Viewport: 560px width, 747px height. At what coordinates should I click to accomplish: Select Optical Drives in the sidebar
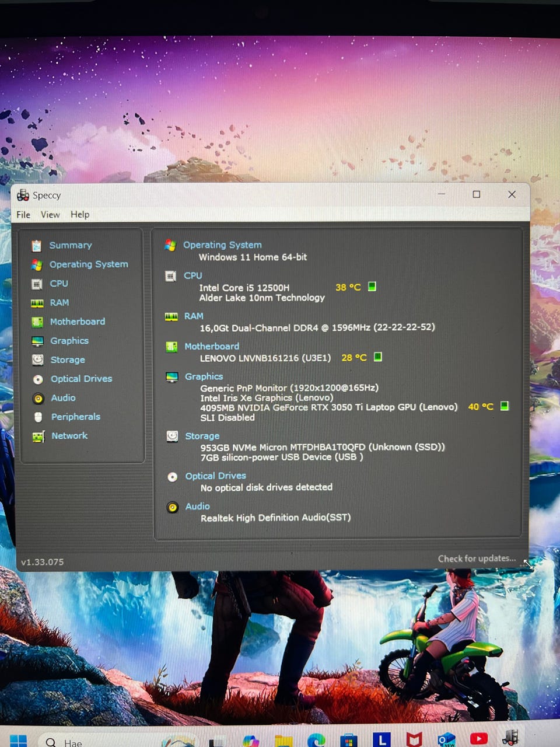click(x=81, y=379)
